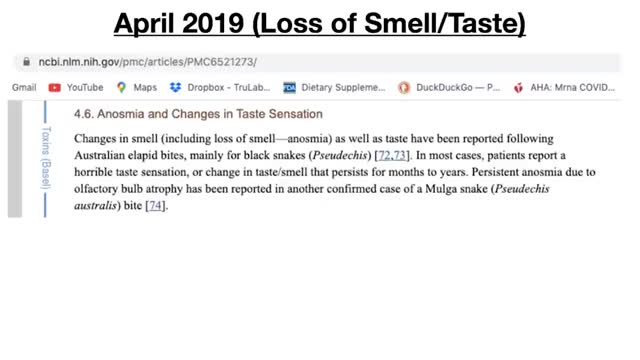Click the AHA heart bookmark icon
The image size is (640, 360).
pyautogui.click(x=518, y=88)
